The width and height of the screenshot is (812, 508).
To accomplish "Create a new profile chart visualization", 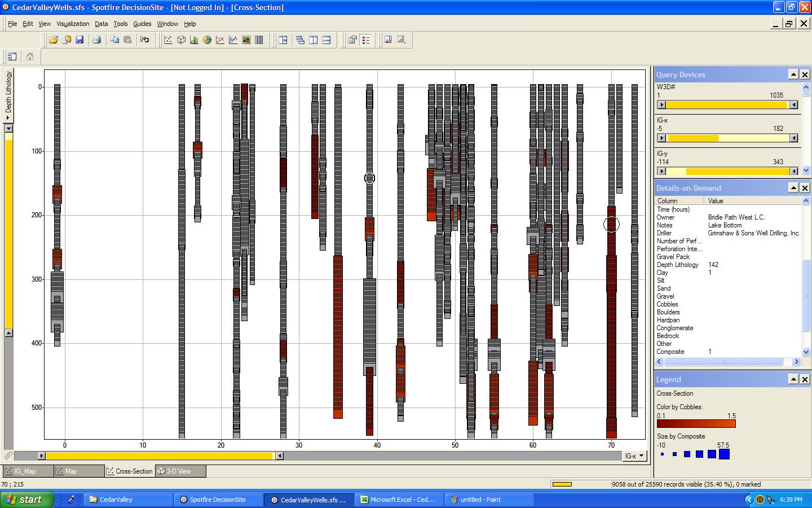I will pyautogui.click(x=233, y=40).
